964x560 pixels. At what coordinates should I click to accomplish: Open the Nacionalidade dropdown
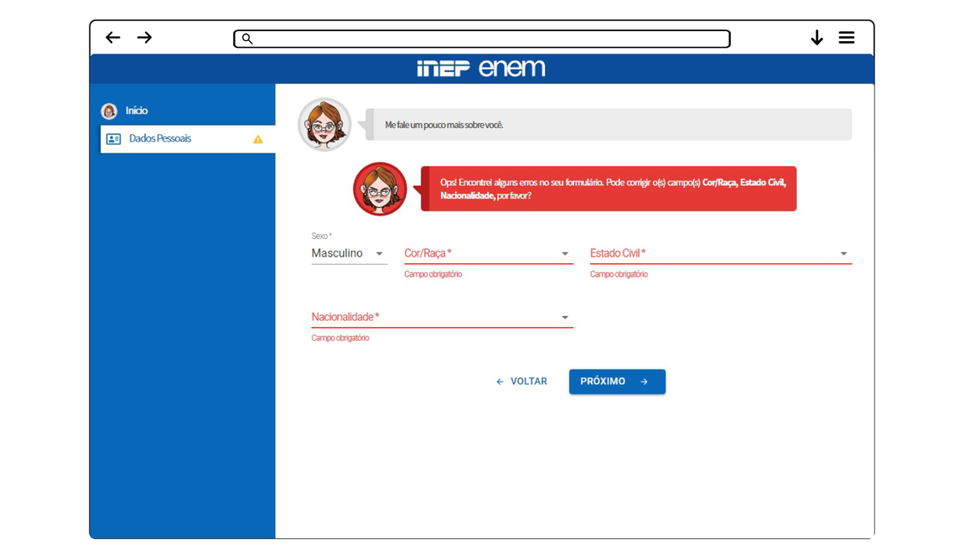click(442, 317)
